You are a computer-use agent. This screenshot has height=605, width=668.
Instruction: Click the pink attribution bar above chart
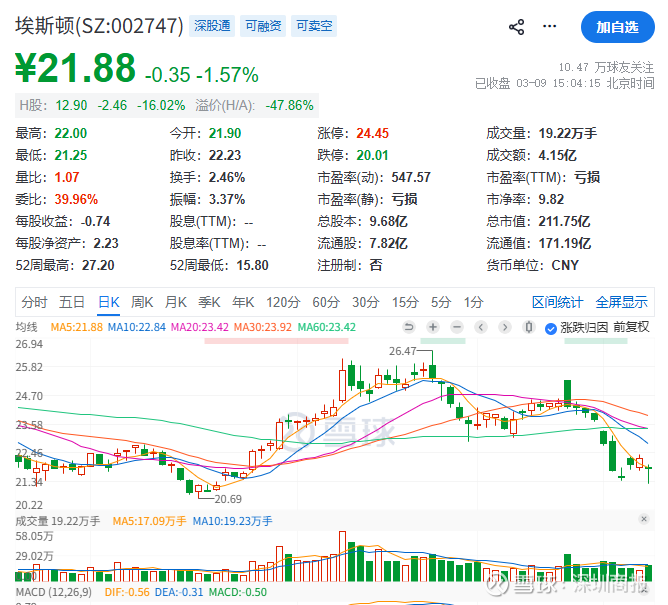coord(276,341)
